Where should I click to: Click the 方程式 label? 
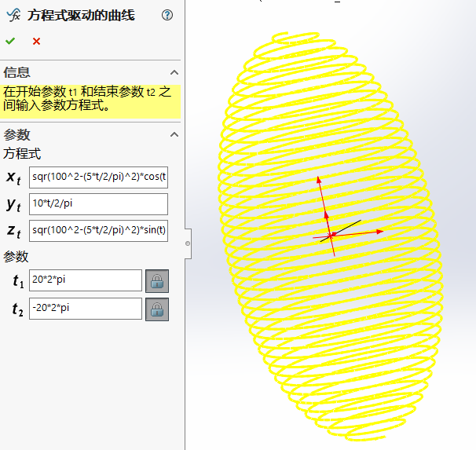tap(22, 154)
